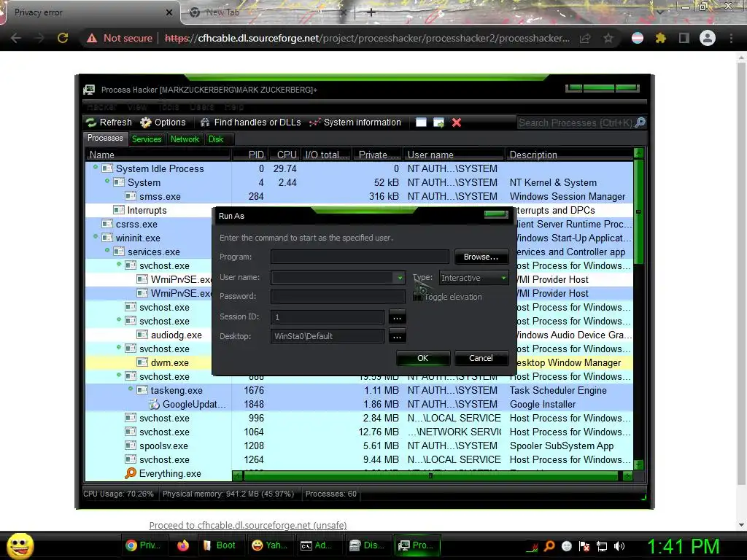Click the red X terminate icon in toolbar
The height and width of the screenshot is (560, 747).
coord(457,122)
